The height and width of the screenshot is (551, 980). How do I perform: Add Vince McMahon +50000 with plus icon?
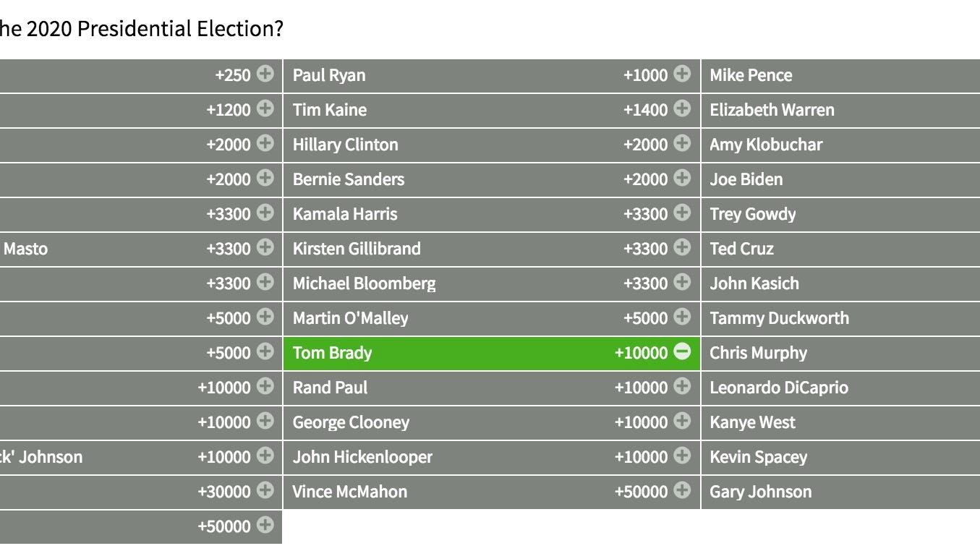point(682,490)
